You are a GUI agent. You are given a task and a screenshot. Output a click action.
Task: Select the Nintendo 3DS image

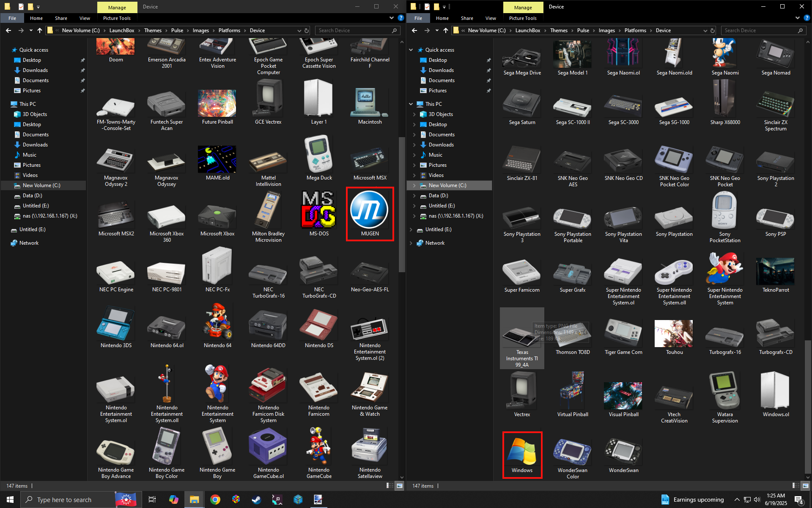click(x=116, y=327)
